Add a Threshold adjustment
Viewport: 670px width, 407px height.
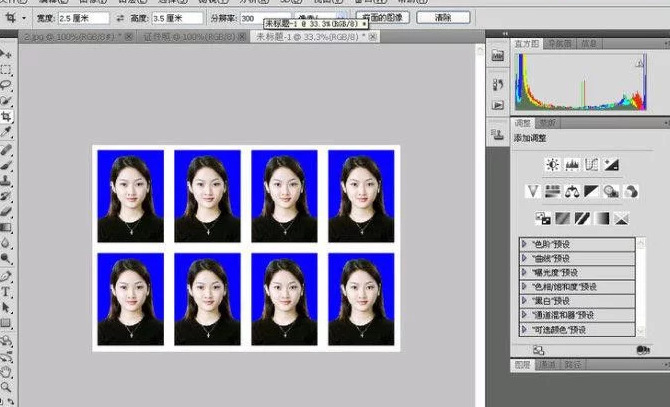[582, 219]
